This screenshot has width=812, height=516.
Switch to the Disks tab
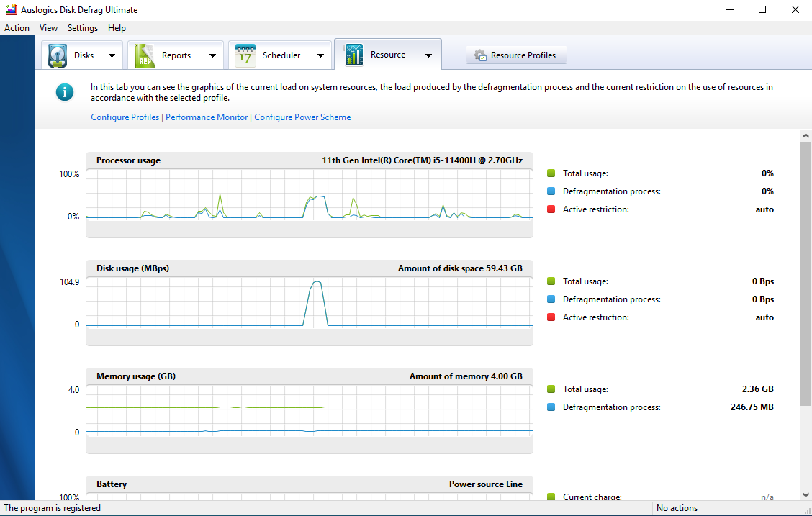[82, 55]
